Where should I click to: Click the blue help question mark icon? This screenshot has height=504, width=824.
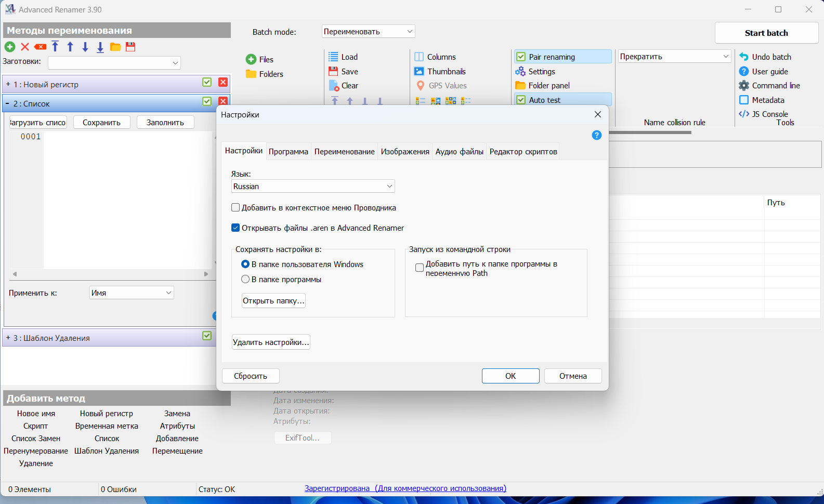click(597, 135)
